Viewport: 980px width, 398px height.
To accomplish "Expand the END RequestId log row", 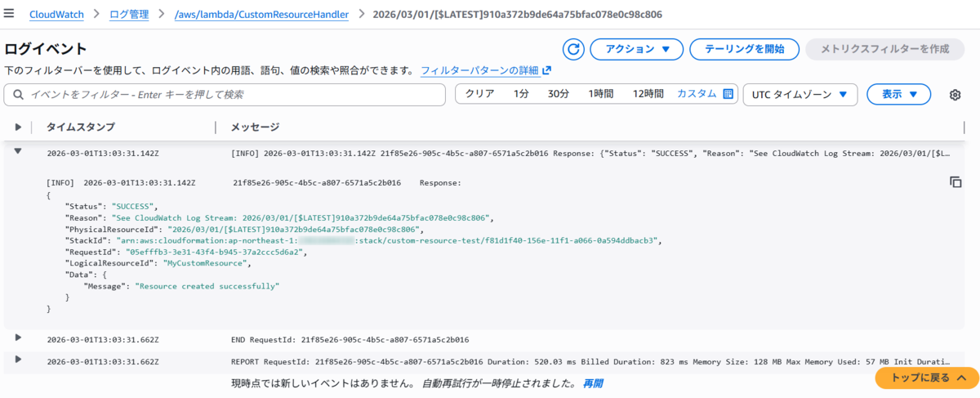I will [x=18, y=338].
